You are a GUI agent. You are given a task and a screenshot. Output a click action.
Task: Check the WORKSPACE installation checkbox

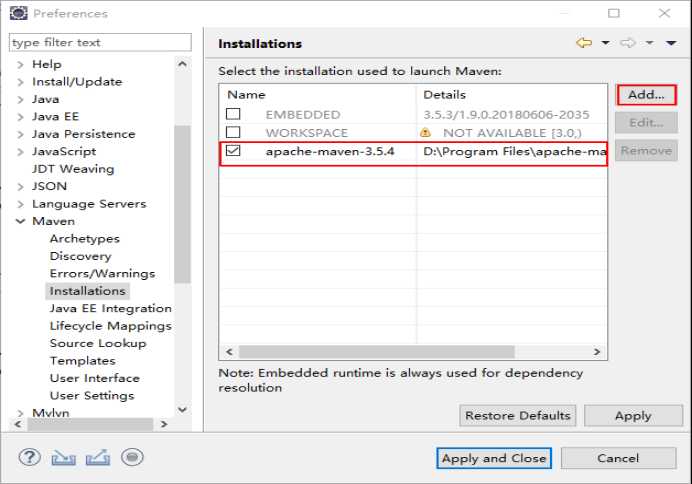pos(233,132)
